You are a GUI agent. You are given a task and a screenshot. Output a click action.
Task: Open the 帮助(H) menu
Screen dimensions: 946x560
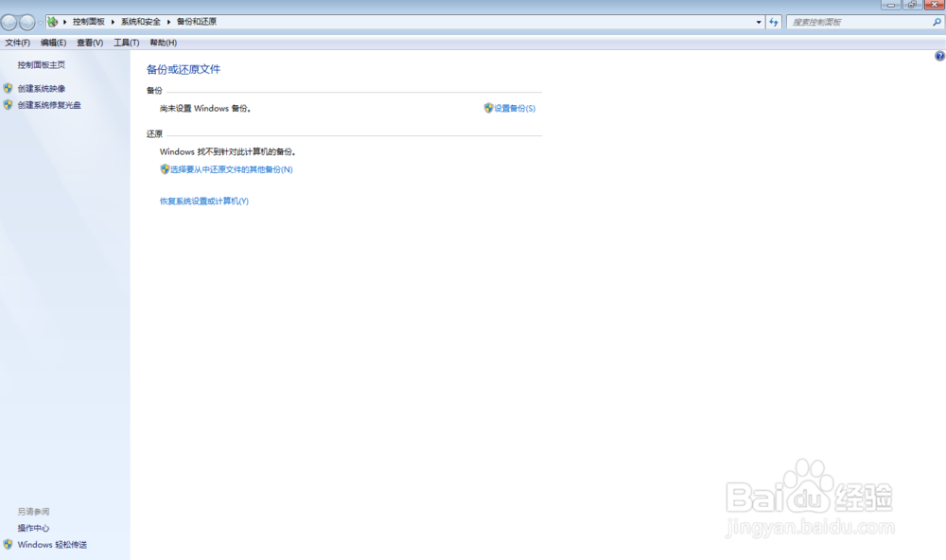pyautogui.click(x=164, y=43)
